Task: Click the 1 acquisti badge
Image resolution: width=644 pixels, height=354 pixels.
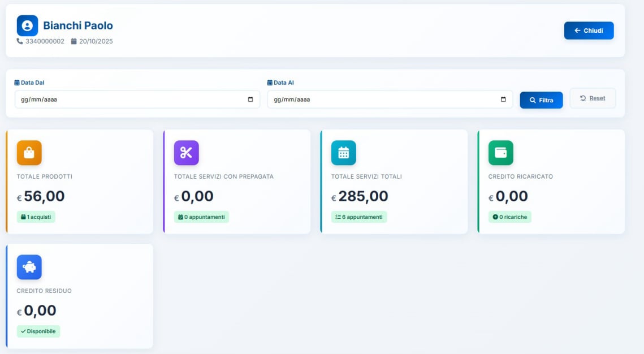Action: click(36, 217)
